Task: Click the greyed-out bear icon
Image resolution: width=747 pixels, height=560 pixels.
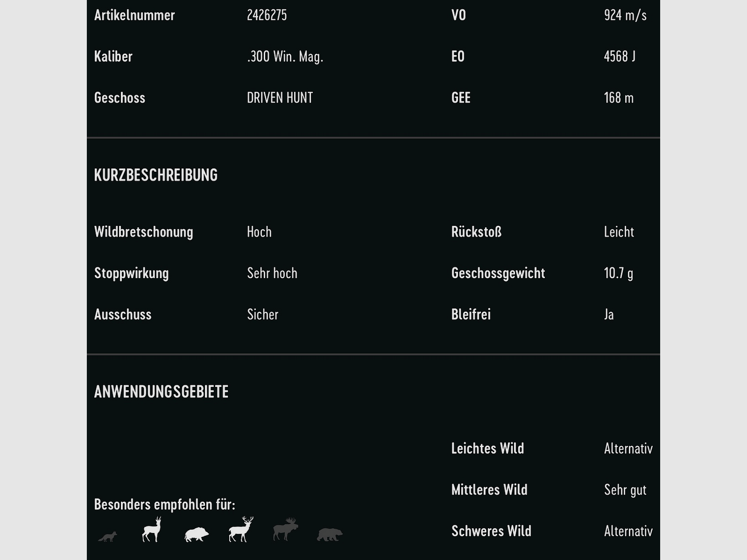Action: [x=330, y=534]
